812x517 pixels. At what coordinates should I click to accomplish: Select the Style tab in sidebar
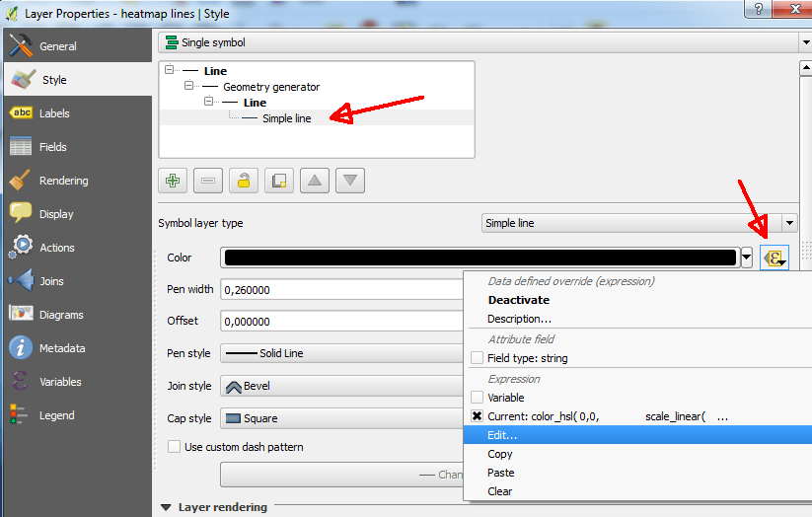(x=78, y=79)
